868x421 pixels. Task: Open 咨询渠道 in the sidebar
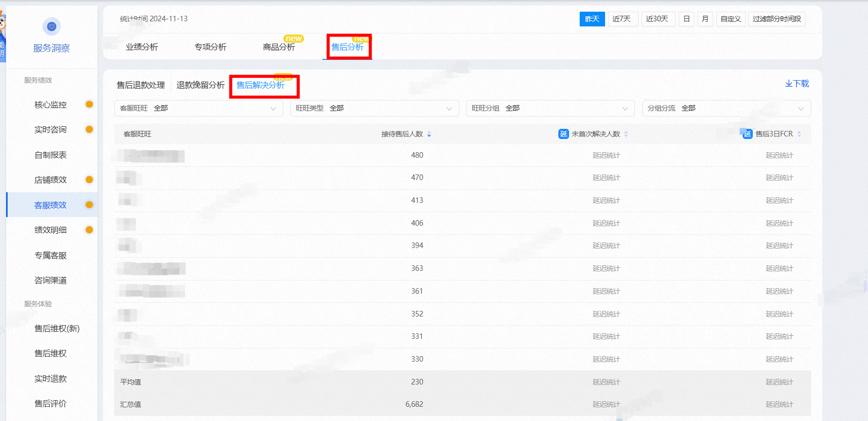(x=51, y=280)
